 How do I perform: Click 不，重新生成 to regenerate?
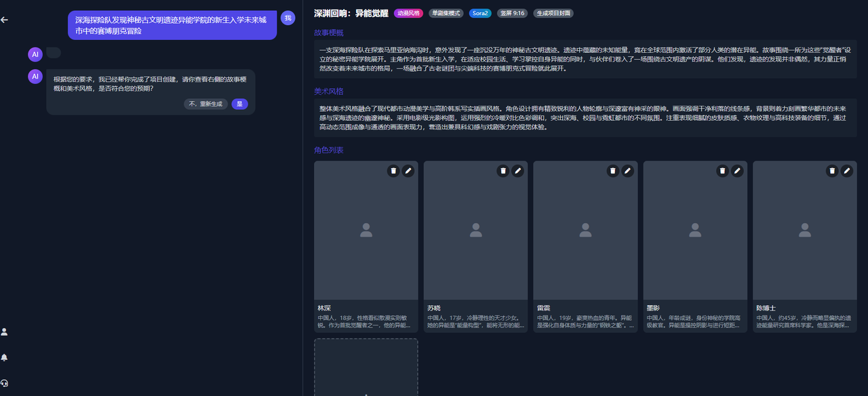point(205,105)
